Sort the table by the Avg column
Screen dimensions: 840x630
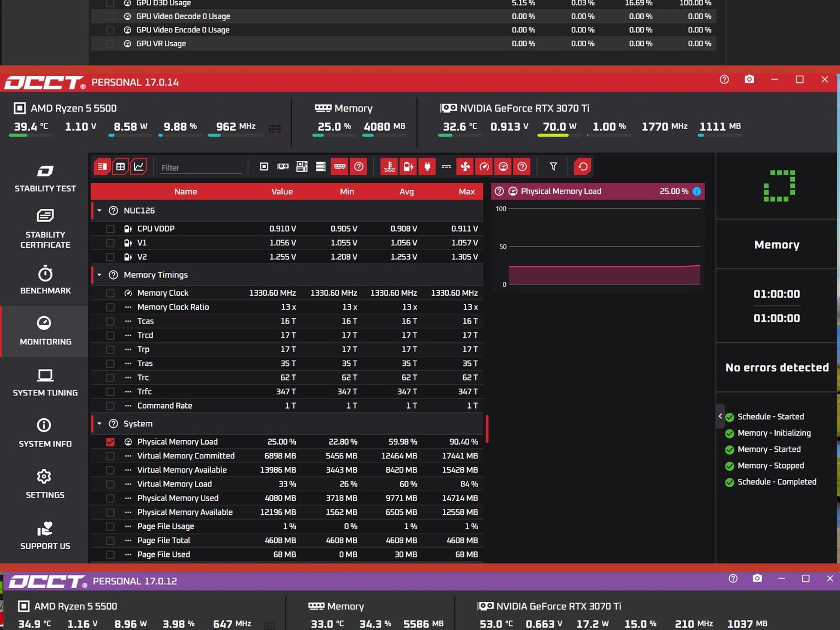(x=407, y=192)
